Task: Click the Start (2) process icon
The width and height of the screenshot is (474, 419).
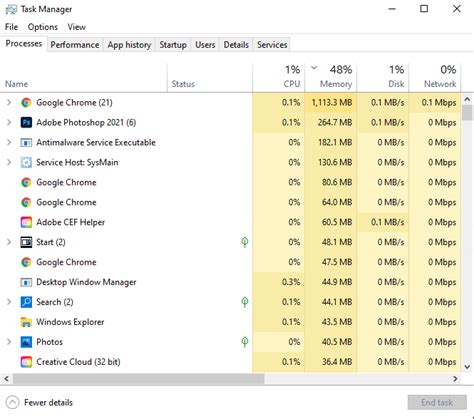Action: coord(26,242)
